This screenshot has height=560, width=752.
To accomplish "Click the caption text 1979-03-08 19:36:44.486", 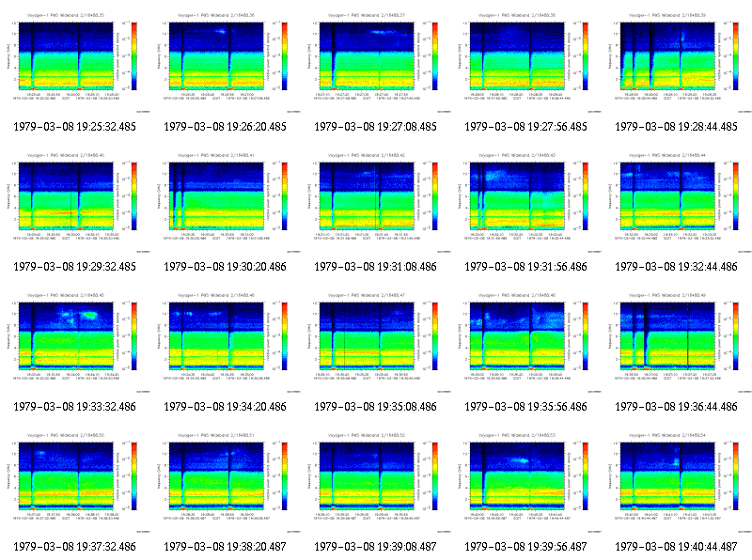I will click(677, 407).
